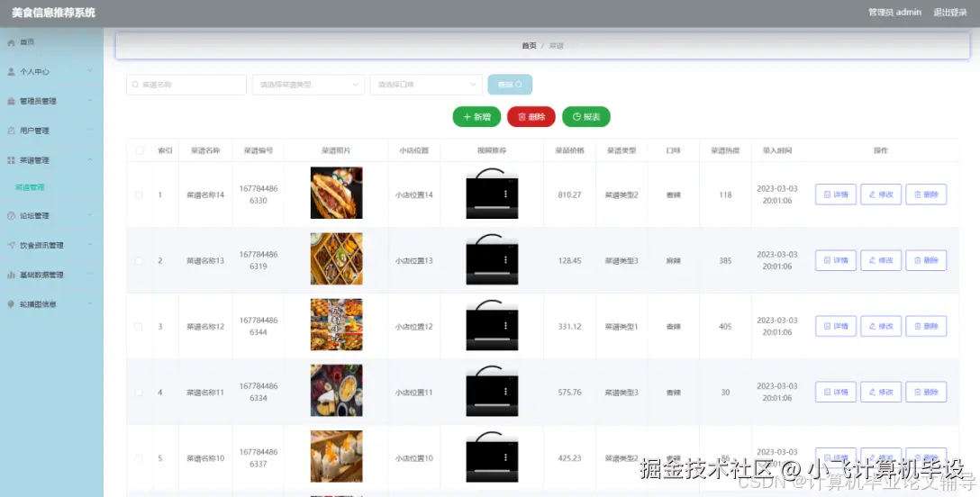The width and height of the screenshot is (980, 497).
Task: Modify 菜谱名称11 via 修改
Action: pyautogui.click(x=881, y=392)
